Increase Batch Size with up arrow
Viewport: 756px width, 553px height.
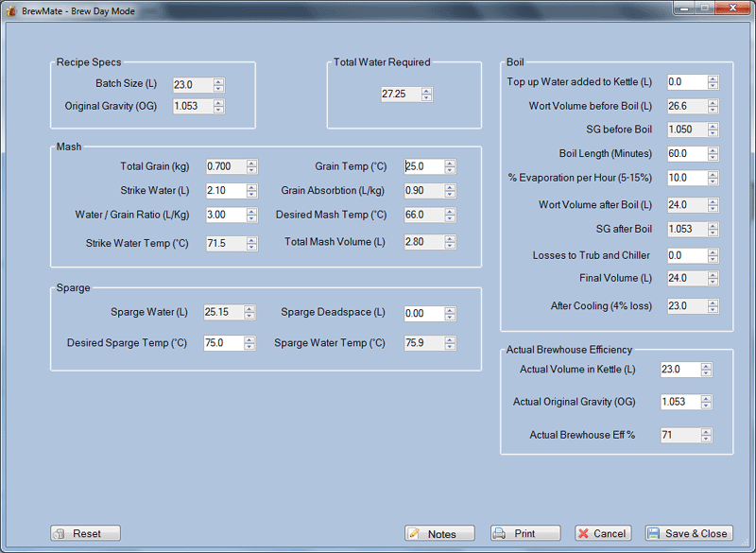(x=218, y=81)
